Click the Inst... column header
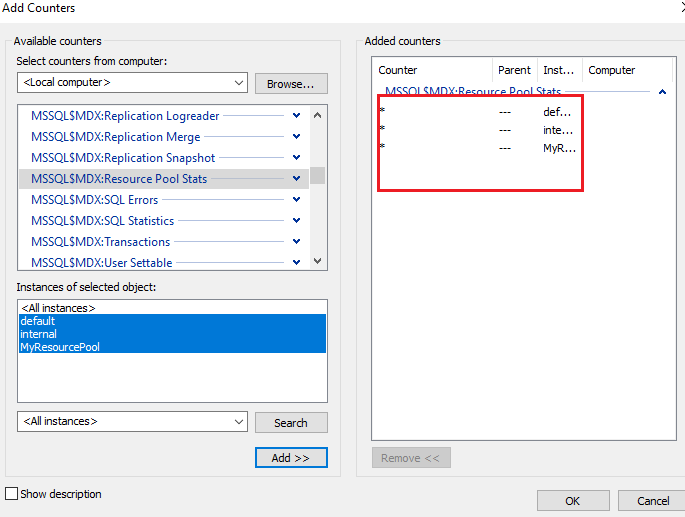685x517 pixels. [560, 70]
